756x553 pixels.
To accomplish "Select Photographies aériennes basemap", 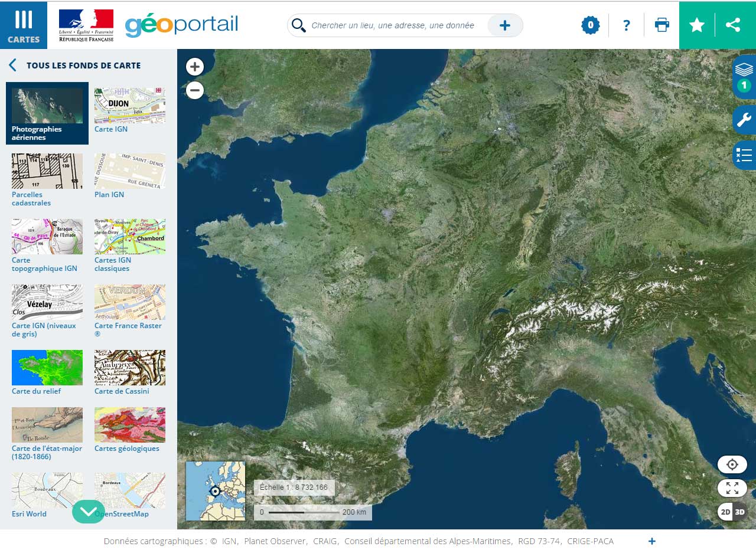I will click(47, 113).
